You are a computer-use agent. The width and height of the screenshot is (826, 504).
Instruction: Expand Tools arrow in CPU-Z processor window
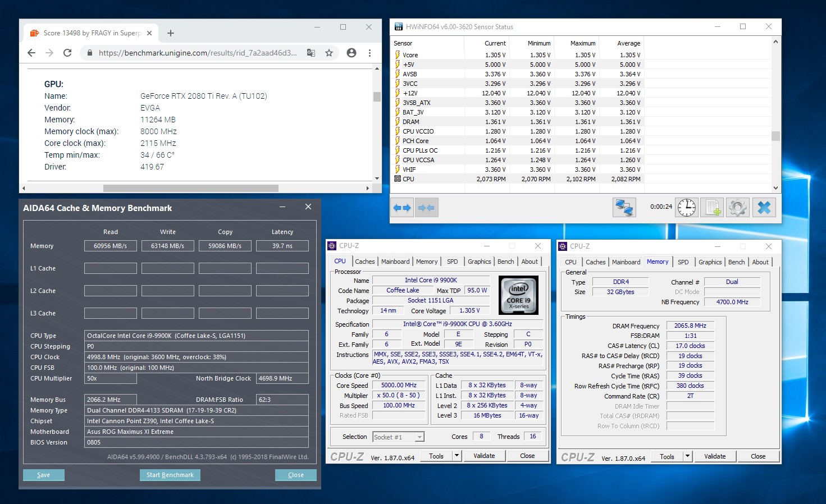pyautogui.click(x=457, y=456)
